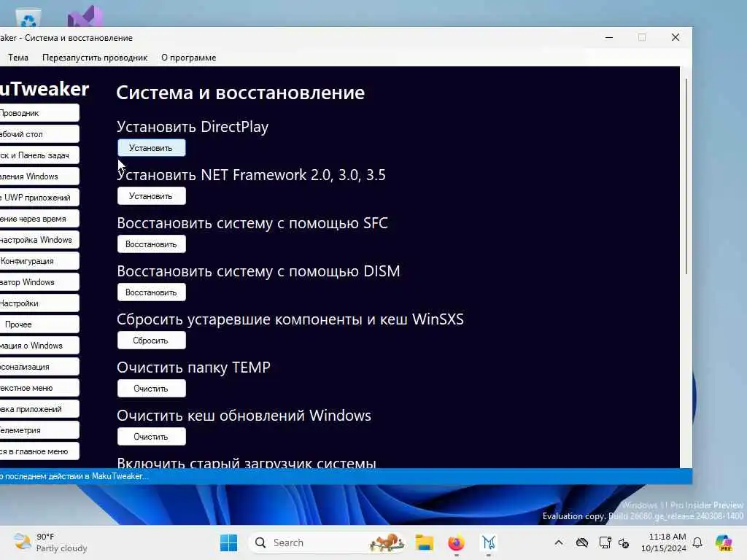
Task: Open File Explorer from the taskbar
Action: point(424,542)
